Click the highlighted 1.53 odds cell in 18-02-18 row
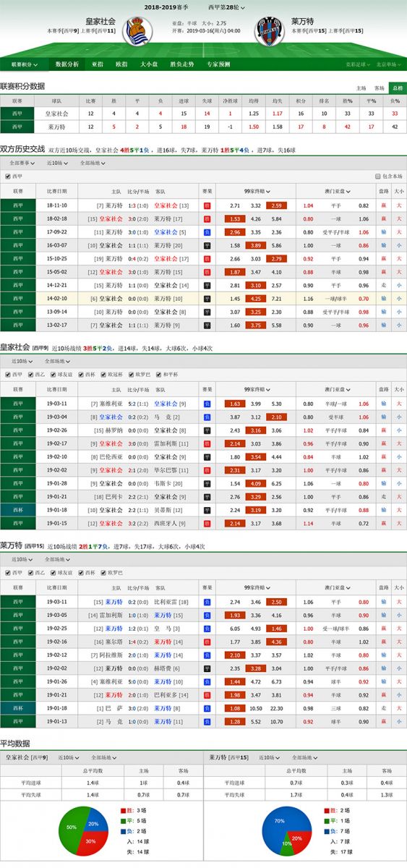 (x=234, y=218)
